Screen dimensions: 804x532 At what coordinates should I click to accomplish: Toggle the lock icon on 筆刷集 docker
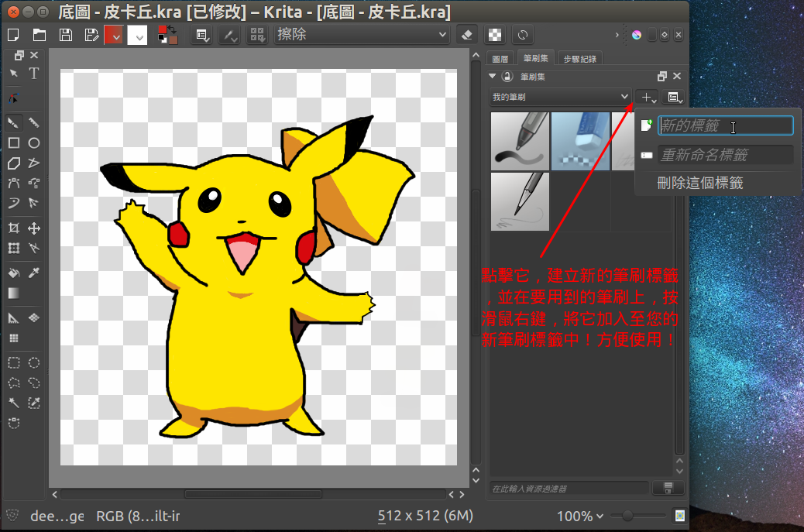pos(507,77)
